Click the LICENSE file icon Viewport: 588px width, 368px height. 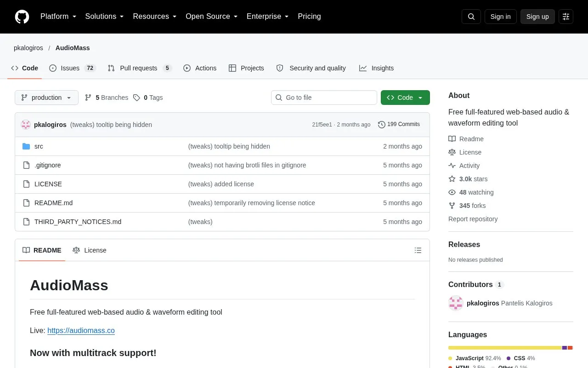(26, 184)
